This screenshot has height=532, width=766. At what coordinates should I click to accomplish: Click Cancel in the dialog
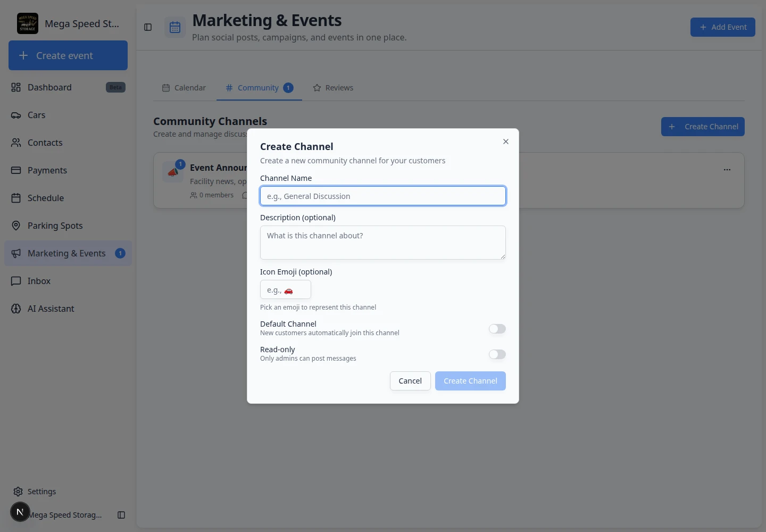pos(410,381)
